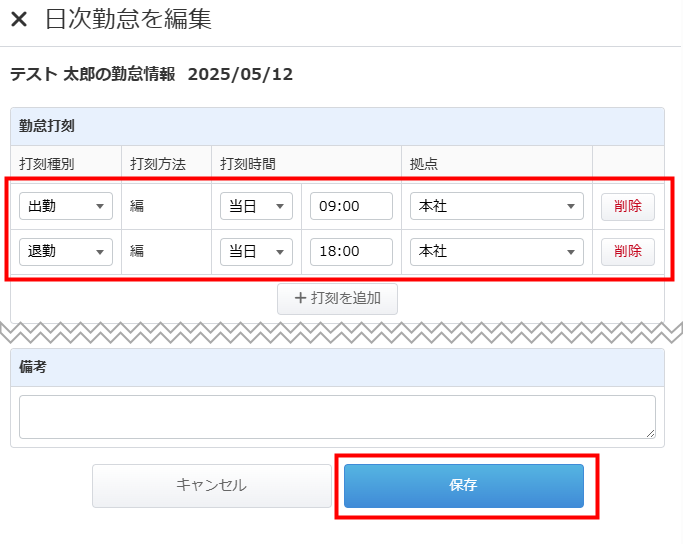Click inside the 備考 remarks text area
The image size is (683, 544).
click(337, 417)
